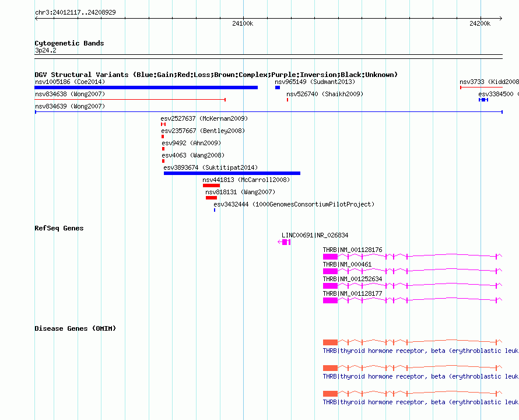This screenshot has width=519, height=420.
Task: Click the Cytogenetic Bands track title
Action: point(69,43)
